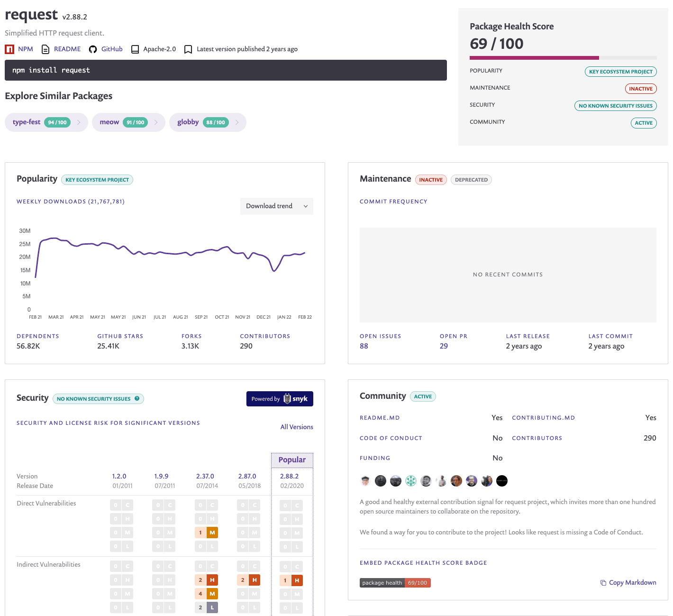Click the README document icon
The image size is (673, 616).
45,49
